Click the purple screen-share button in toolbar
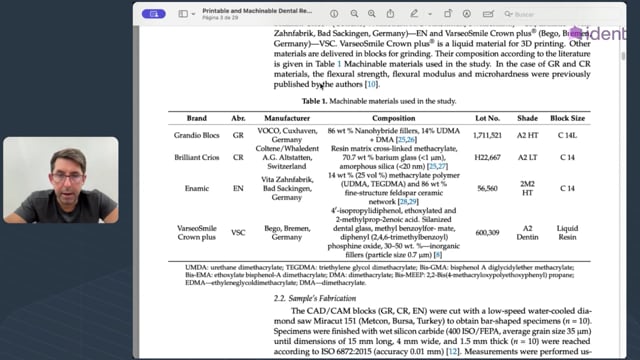The height and width of the screenshot is (360, 640). [x=153, y=14]
